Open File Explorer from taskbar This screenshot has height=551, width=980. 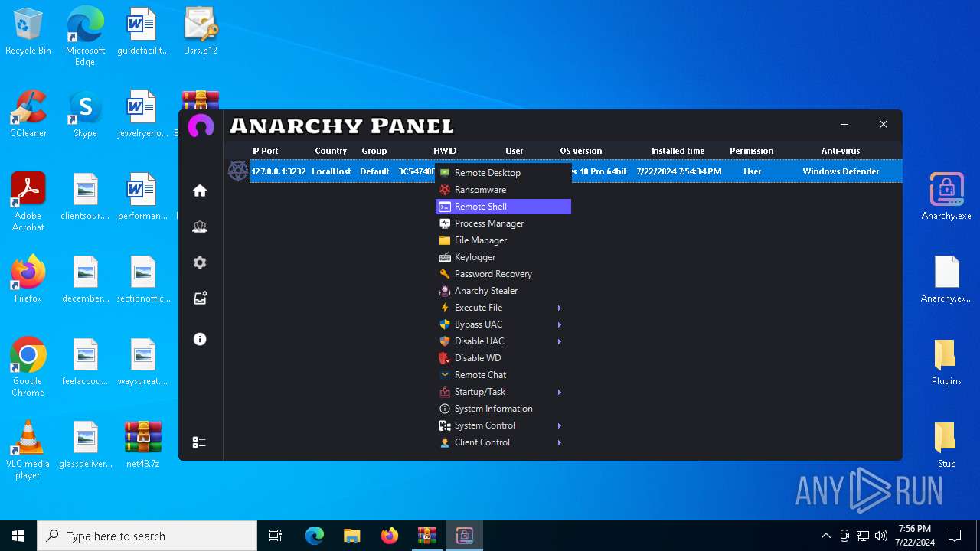352,536
